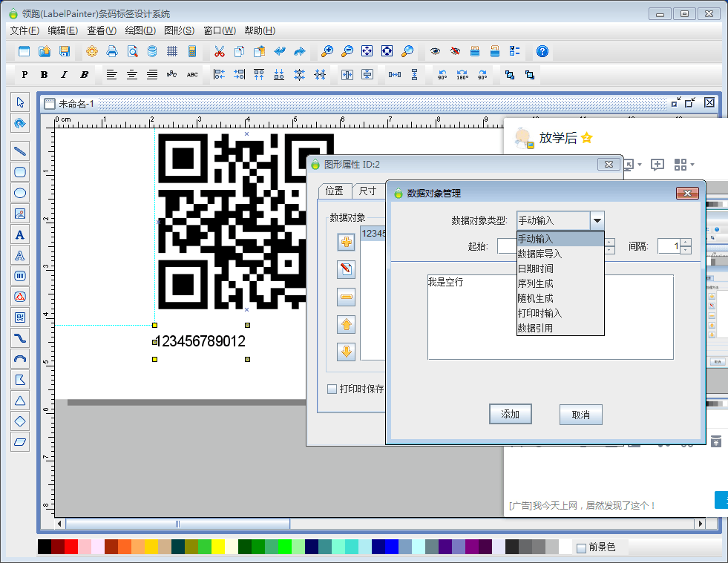Select the text A tool
This screenshot has width=728, height=563.
(20, 234)
